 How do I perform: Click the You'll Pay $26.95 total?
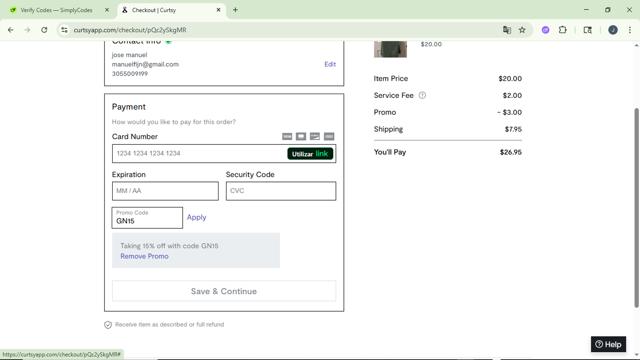click(511, 152)
